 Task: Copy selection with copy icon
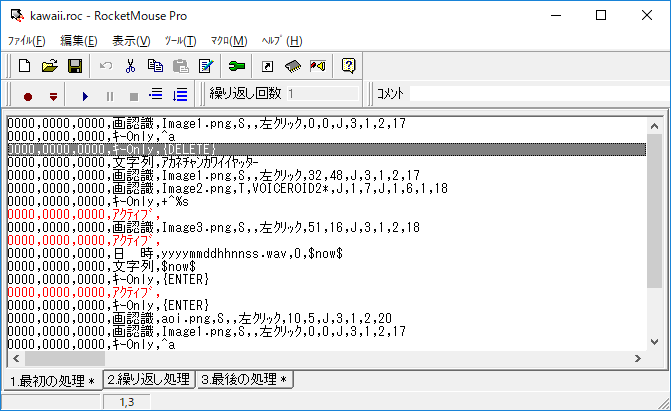pyautogui.click(x=155, y=66)
